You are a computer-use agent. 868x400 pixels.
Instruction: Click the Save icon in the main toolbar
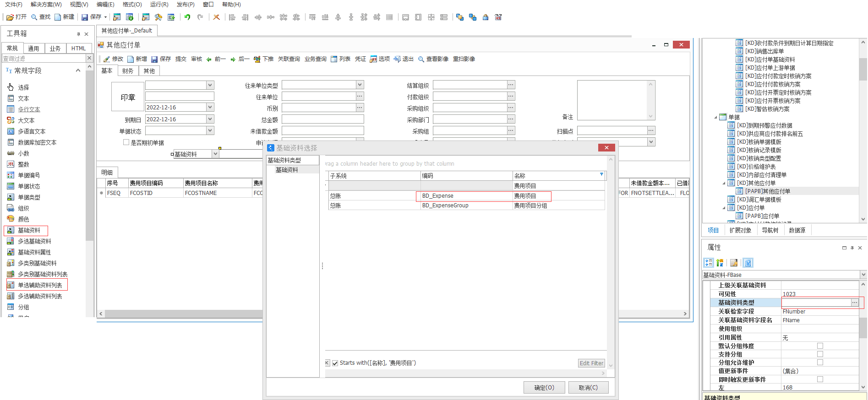point(85,17)
